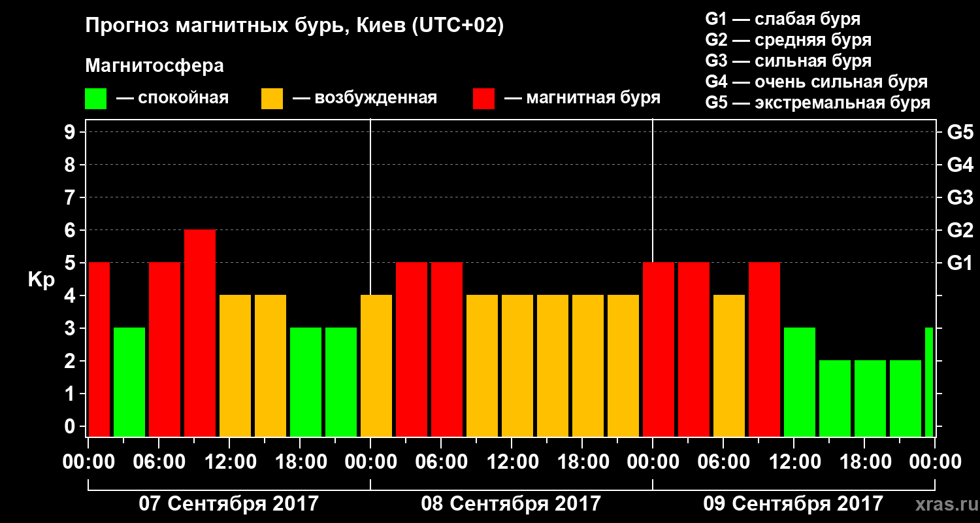Click the '06:00' time label under 09 Сентября
This screenshot has width=980, height=523.
coord(723,462)
